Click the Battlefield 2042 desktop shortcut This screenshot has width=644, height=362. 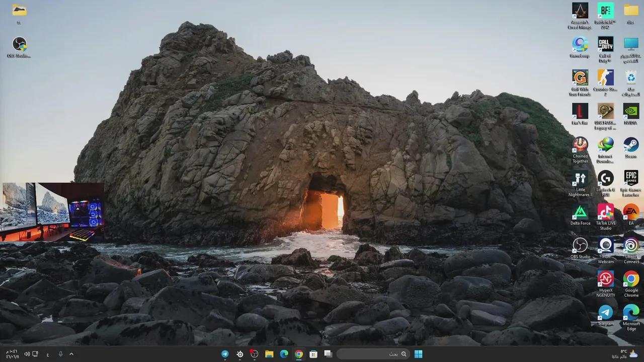pos(605,11)
